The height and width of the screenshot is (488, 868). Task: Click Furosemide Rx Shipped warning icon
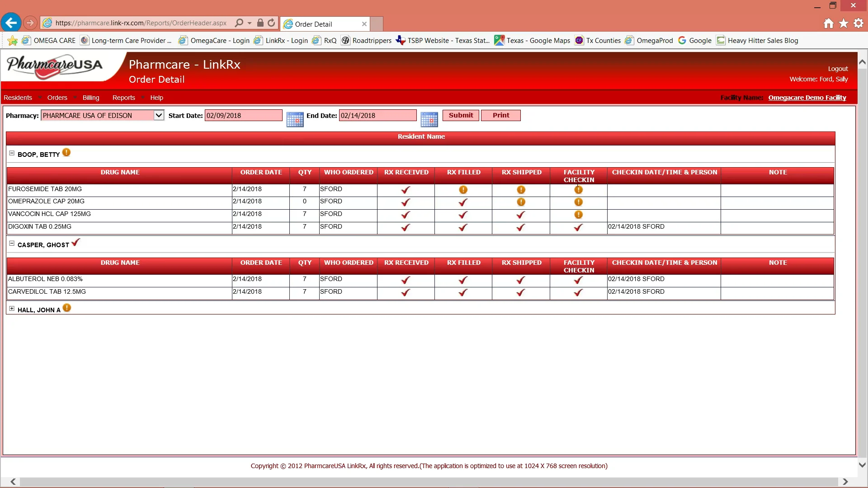(x=521, y=190)
